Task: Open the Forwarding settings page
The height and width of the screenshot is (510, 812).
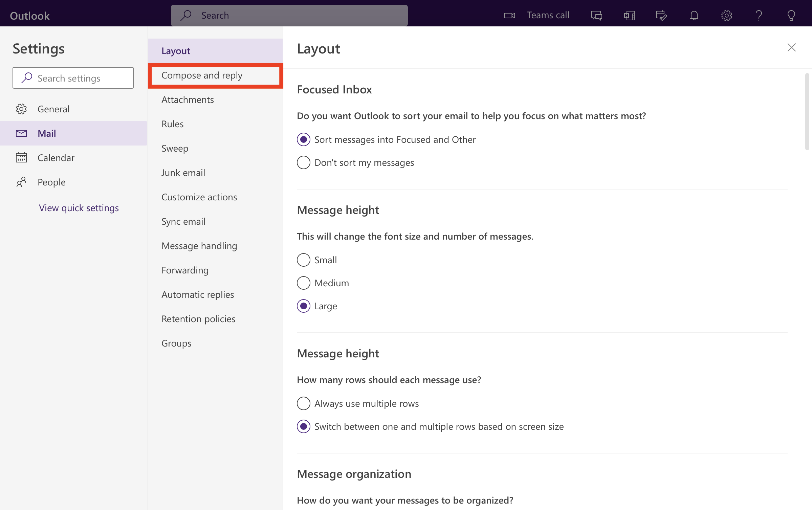Action: pos(185,270)
